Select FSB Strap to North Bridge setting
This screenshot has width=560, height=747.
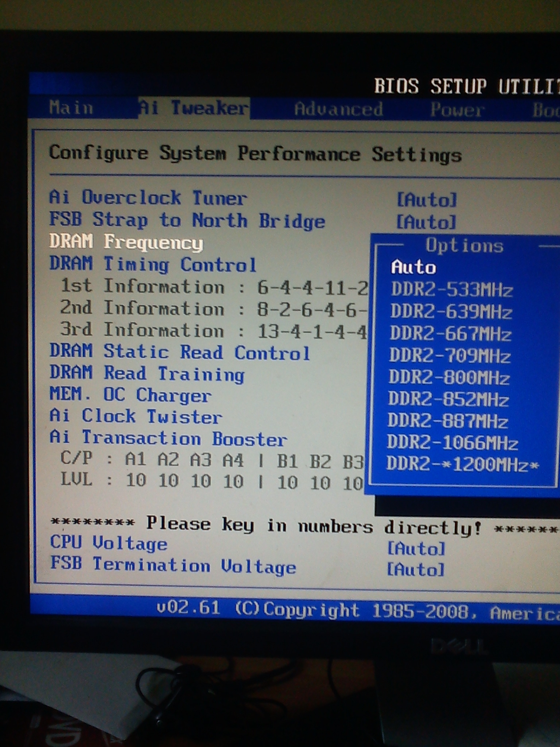coord(187,221)
